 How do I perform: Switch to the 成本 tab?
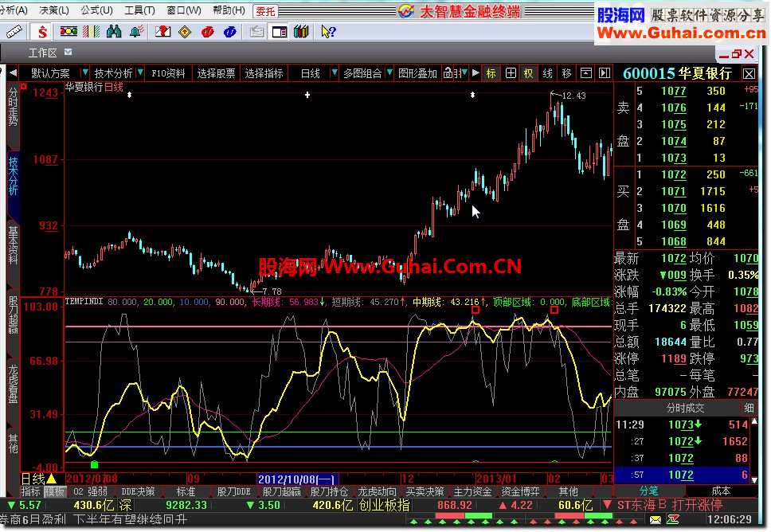click(x=722, y=491)
